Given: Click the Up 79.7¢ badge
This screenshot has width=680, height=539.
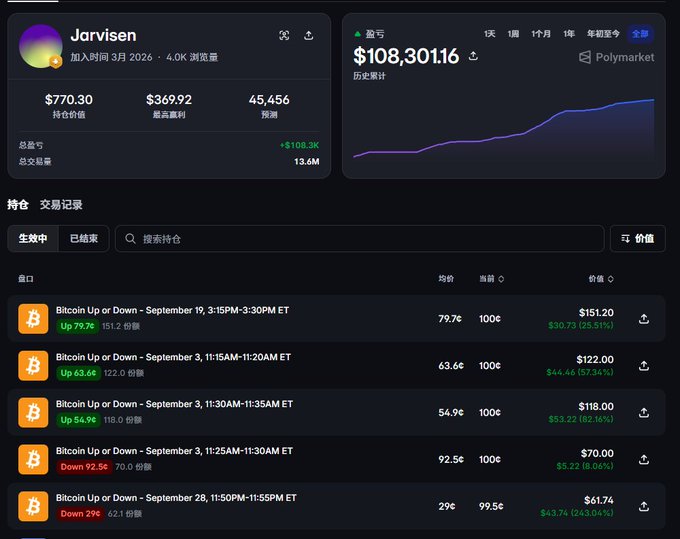Looking at the screenshot, I should (x=78, y=326).
